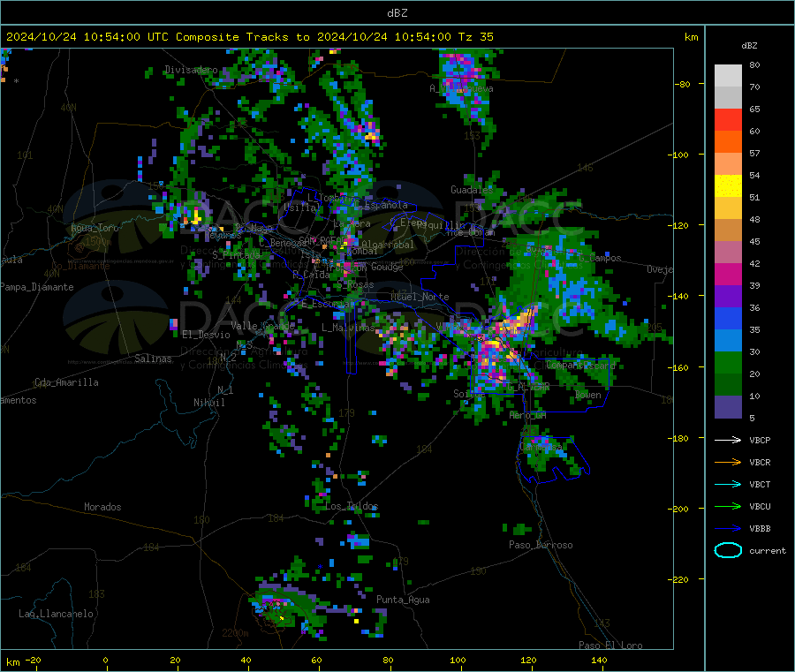Click the cyan 'current' ellipse legend icon
This screenshot has height=672, width=795.
point(728,550)
